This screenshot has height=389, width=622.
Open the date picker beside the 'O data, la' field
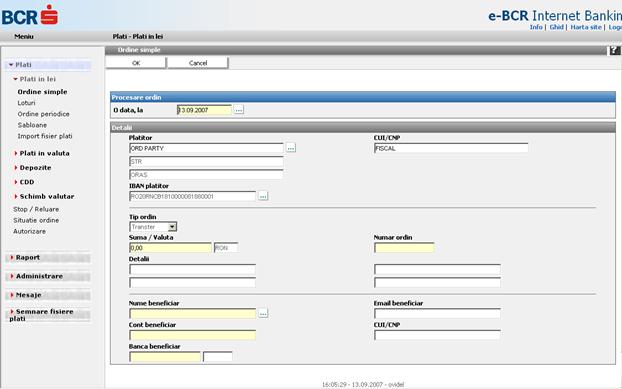238,110
